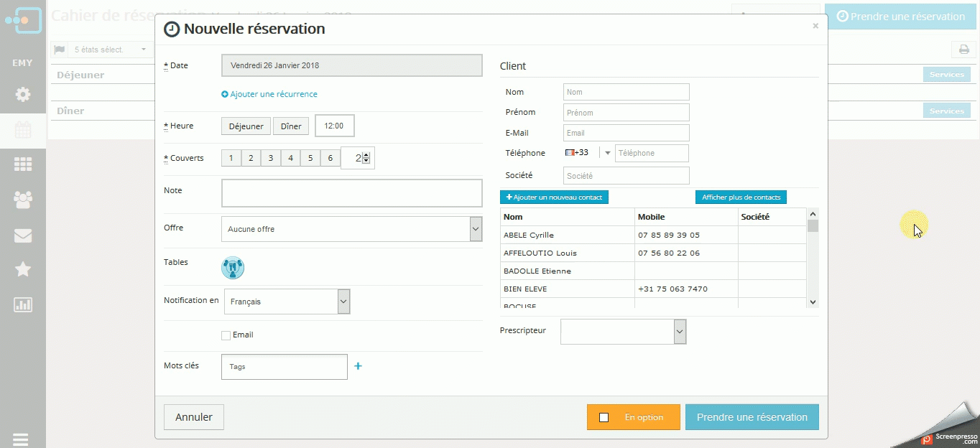Select the Déjeuner service button

(246, 126)
